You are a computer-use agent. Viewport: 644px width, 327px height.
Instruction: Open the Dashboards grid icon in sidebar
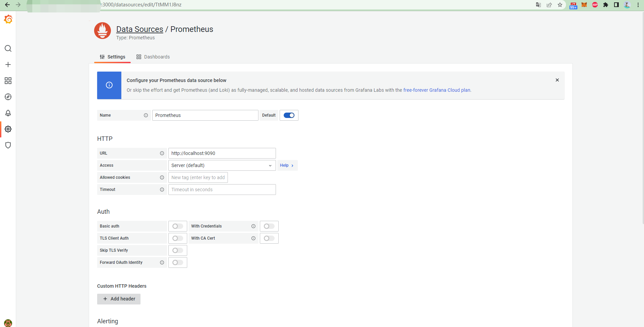(8, 81)
